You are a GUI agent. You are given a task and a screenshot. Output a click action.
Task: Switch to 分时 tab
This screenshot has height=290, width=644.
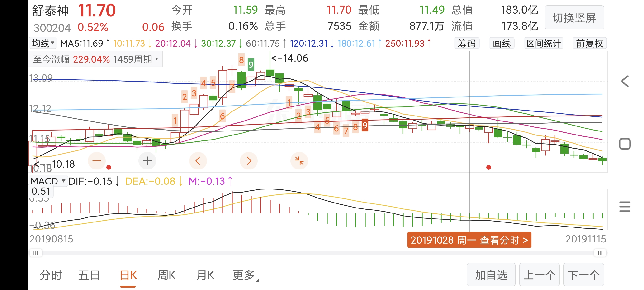(51, 275)
